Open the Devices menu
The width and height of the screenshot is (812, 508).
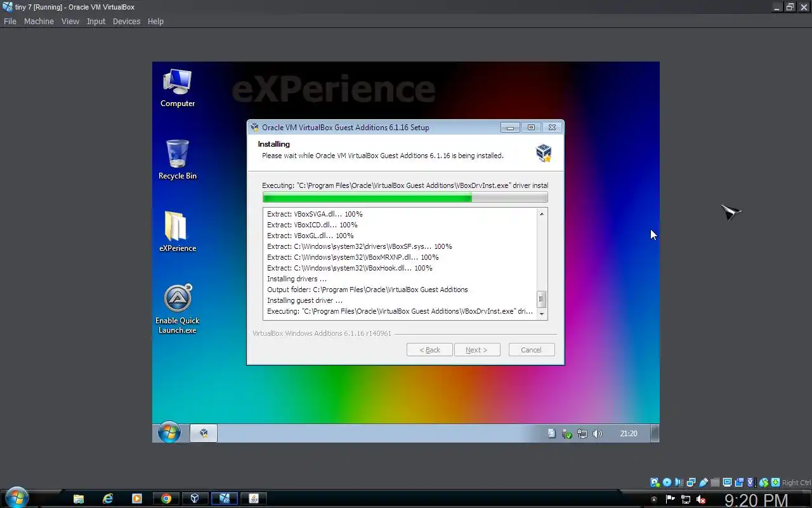(x=126, y=21)
